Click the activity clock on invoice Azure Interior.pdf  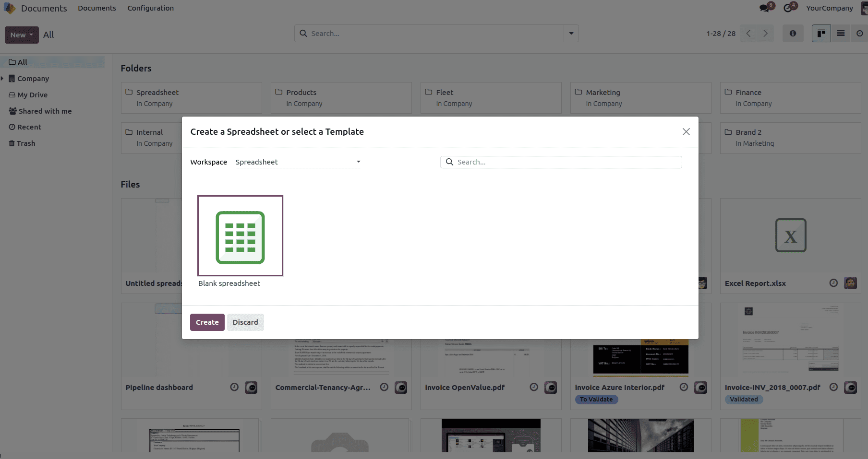coord(684,387)
